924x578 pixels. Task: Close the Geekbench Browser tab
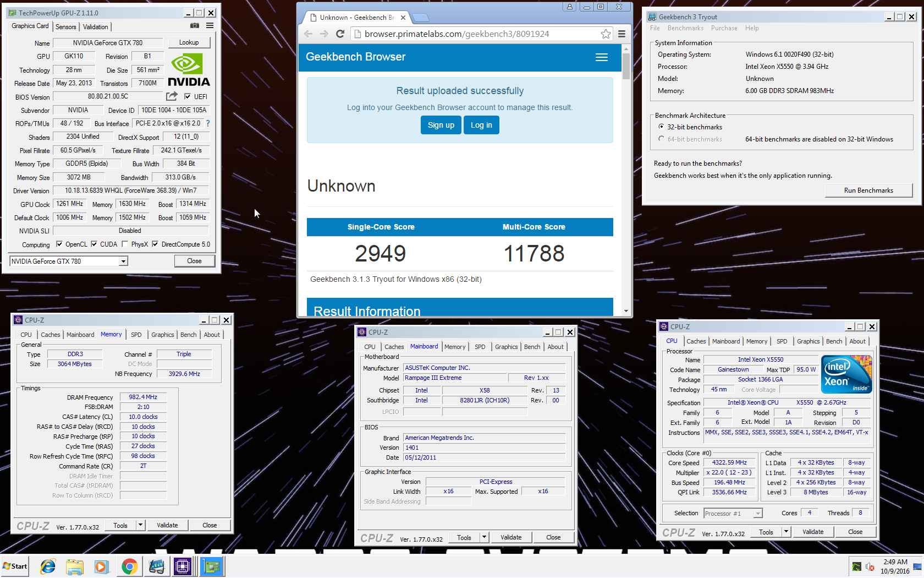[x=403, y=18]
